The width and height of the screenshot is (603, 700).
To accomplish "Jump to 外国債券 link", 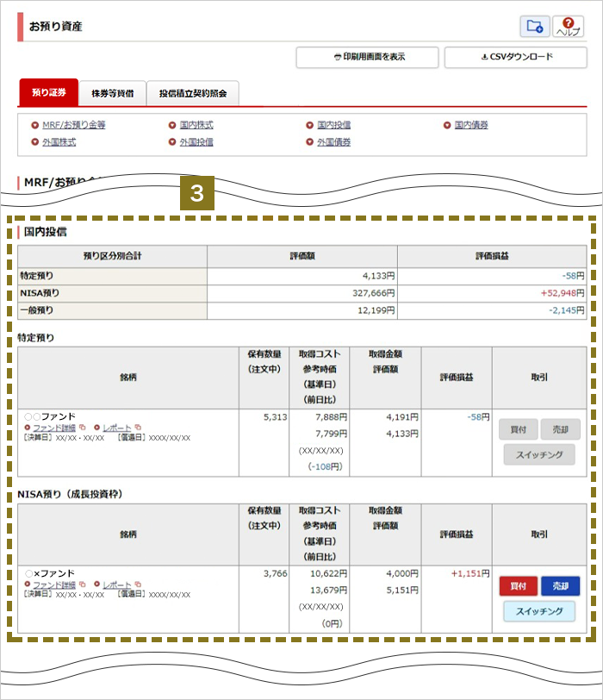I will tap(333, 142).
